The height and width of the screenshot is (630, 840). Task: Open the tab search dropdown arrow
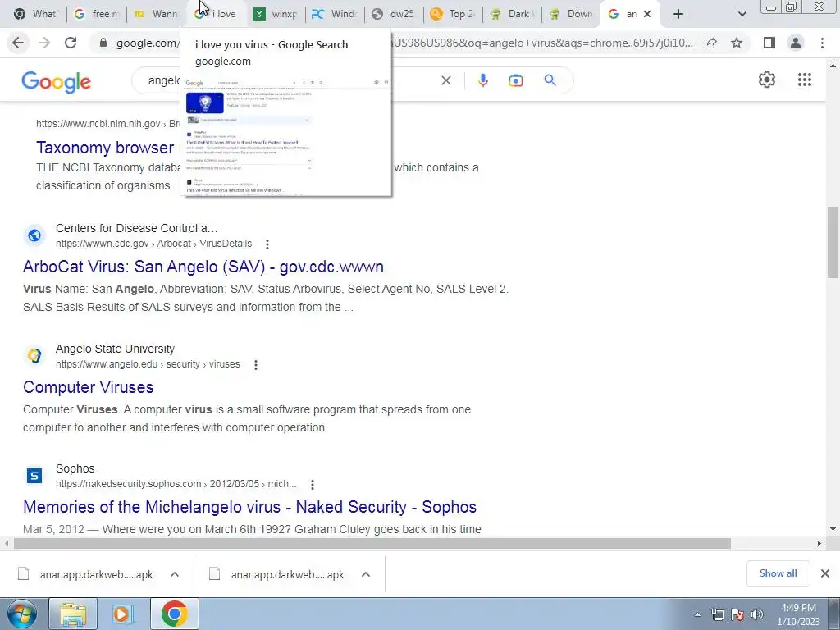point(742,14)
